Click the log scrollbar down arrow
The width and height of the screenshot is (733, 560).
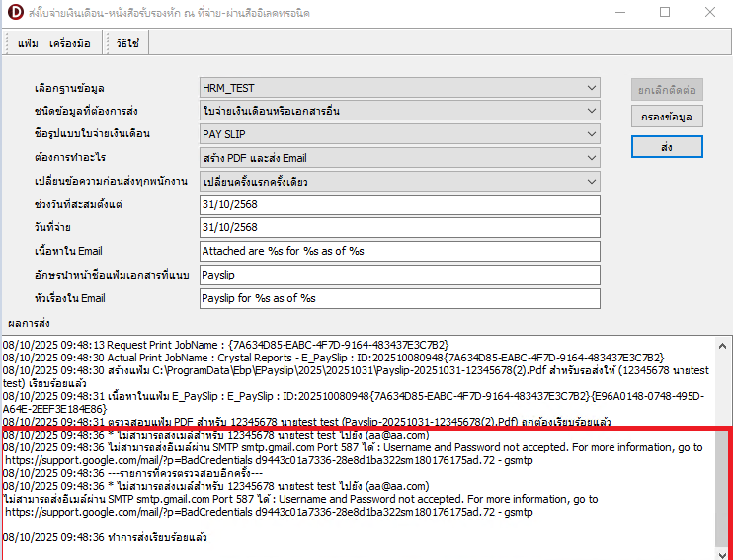[724, 551]
